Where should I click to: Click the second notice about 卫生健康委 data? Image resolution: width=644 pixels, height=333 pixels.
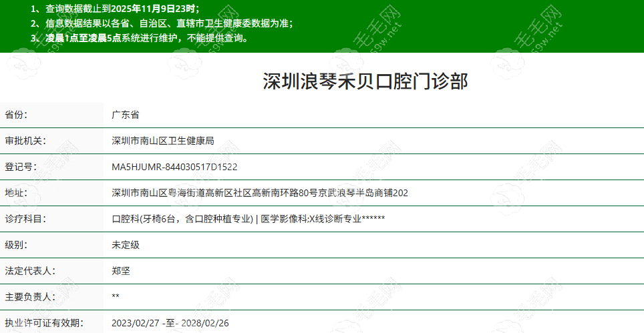pos(161,23)
